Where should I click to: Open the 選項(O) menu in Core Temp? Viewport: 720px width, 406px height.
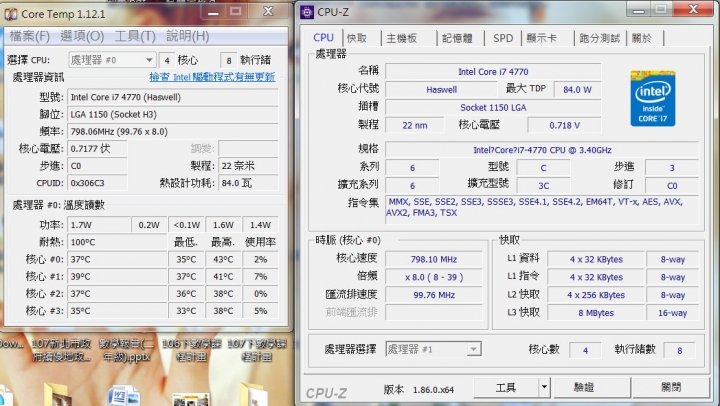click(x=82, y=36)
